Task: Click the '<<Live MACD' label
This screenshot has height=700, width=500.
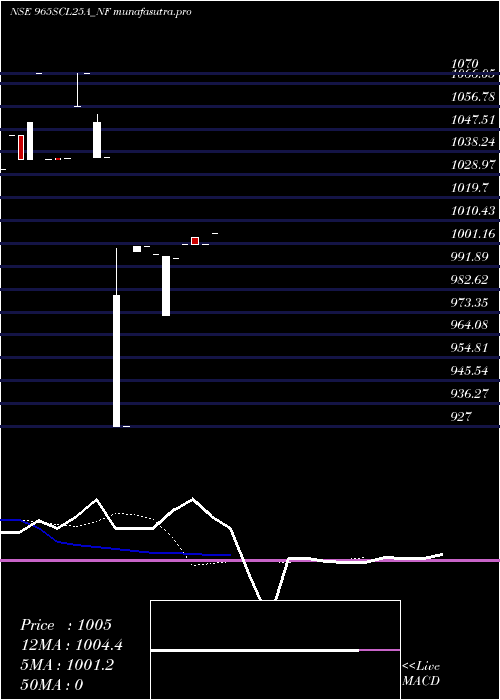Action: 421,674
